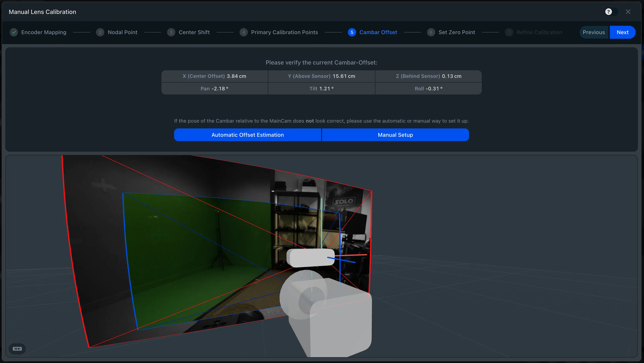Click the Z (Behind Sensor) 0.13 cm value
644x363 pixels.
428,76
